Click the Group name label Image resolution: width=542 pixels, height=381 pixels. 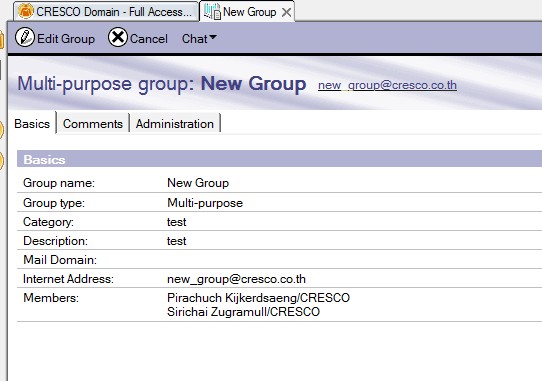coord(59,183)
